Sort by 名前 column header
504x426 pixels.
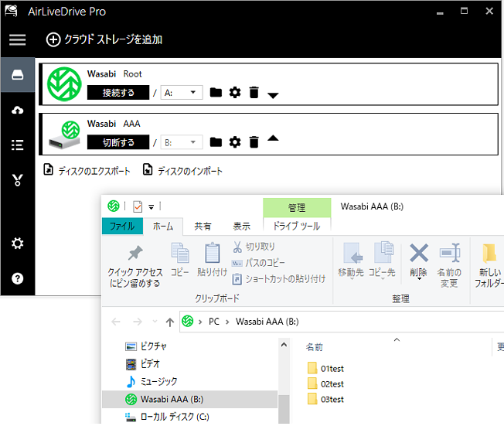(x=315, y=347)
